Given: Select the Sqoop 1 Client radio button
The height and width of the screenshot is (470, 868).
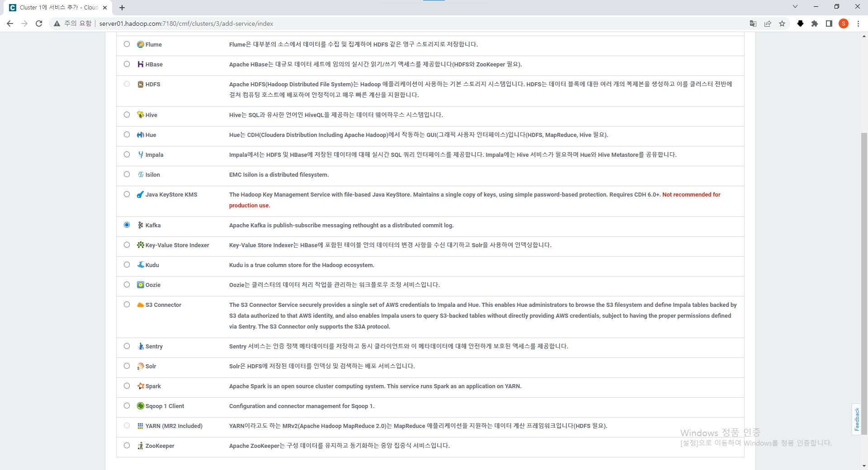Looking at the screenshot, I should tap(127, 406).
